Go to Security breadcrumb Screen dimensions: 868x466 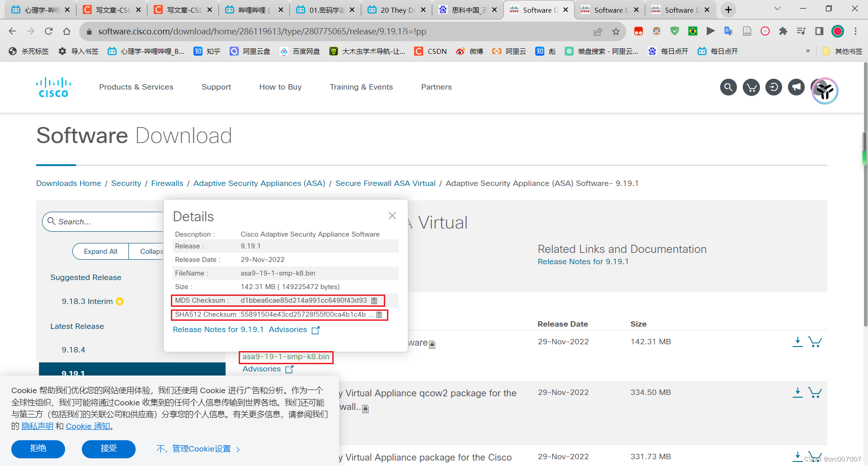(126, 183)
